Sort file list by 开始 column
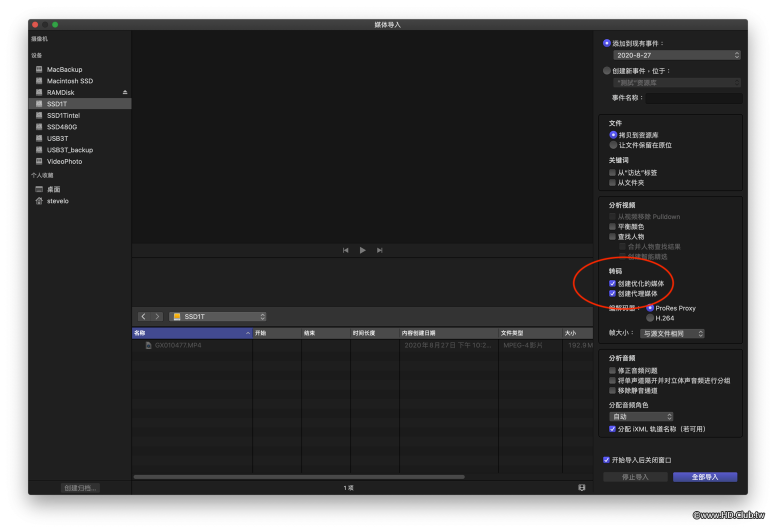The width and height of the screenshot is (776, 532). [277, 333]
